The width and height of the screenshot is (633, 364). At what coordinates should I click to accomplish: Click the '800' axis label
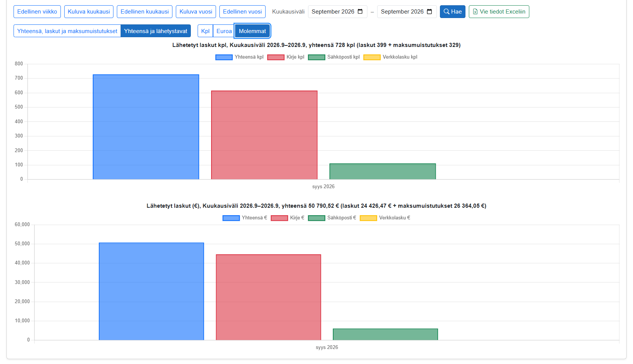click(x=19, y=64)
